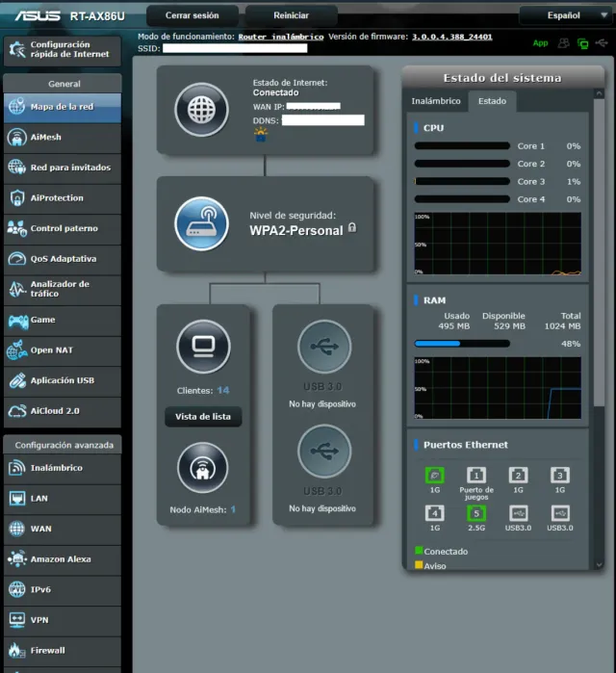Click the Inalámbrico wireless icon in sidebar
The image size is (616, 673).
[x=17, y=468]
